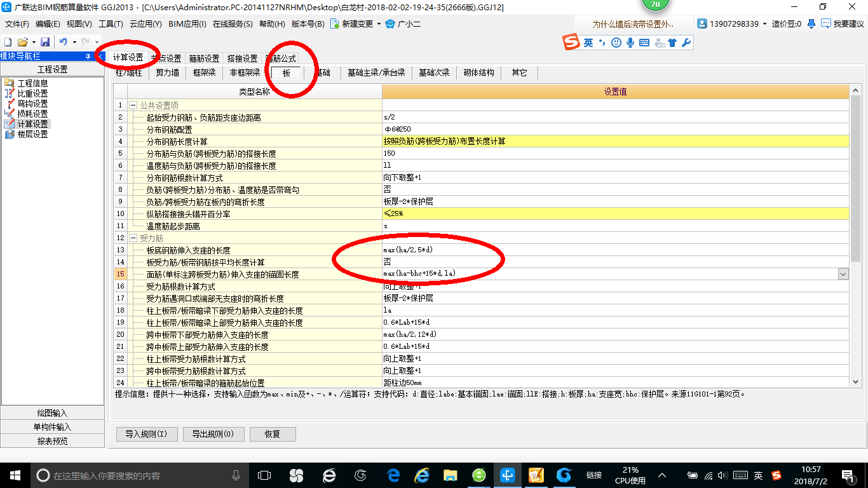868x488 pixels.
Task: Open the File Explorer taskbar icon
Action: pos(451,475)
